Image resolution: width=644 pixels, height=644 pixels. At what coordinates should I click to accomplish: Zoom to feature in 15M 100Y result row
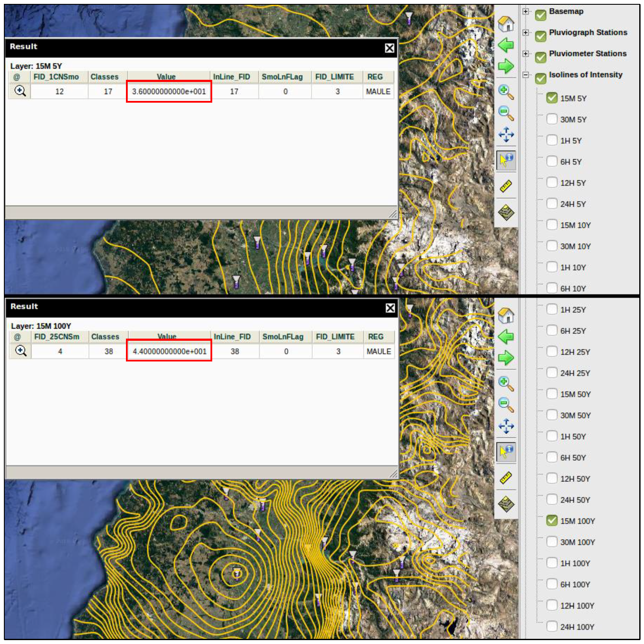pyautogui.click(x=21, y=351)
